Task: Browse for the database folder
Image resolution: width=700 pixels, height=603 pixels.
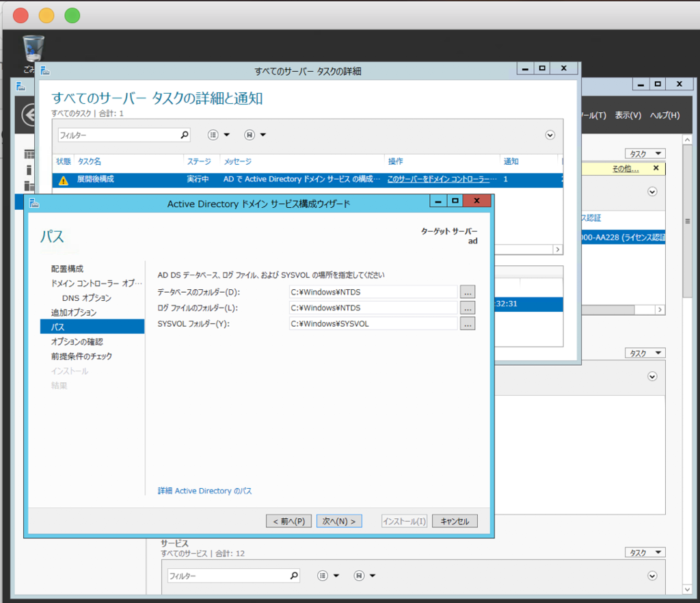Action: point(468,292)
